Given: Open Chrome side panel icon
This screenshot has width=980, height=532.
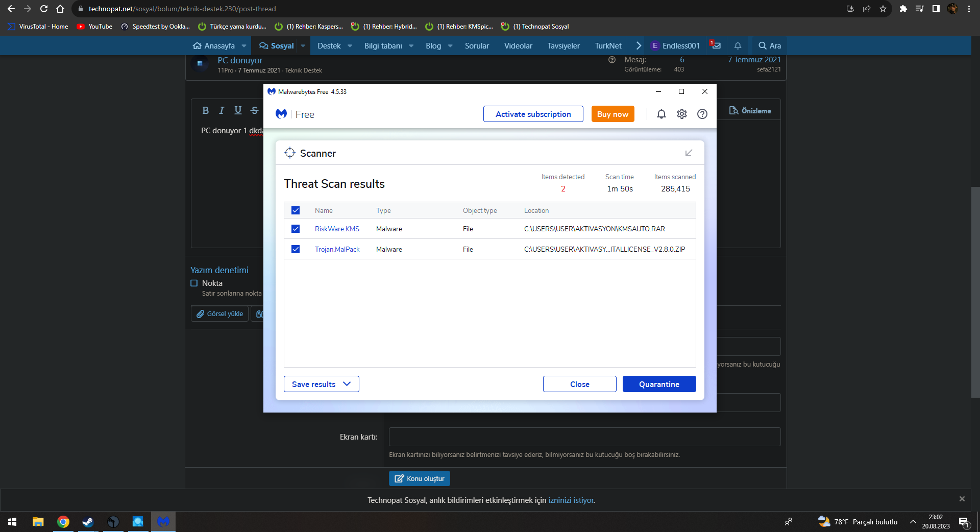Looking at the screenshot, I should coord(936,9).
